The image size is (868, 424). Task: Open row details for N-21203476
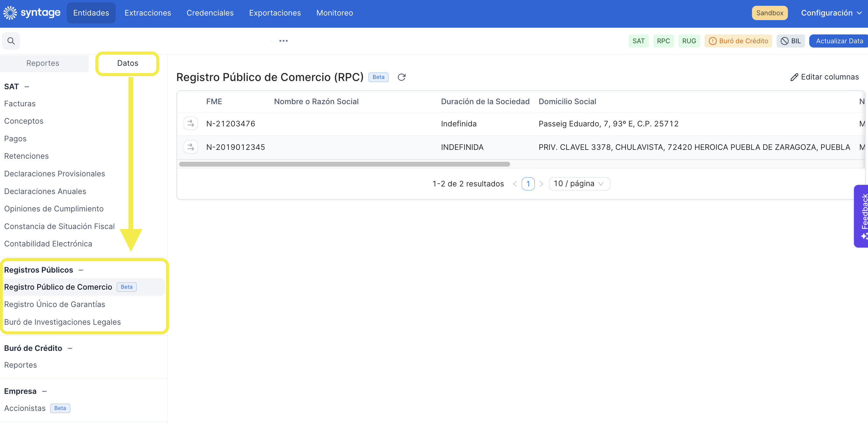tap(190, 123)
